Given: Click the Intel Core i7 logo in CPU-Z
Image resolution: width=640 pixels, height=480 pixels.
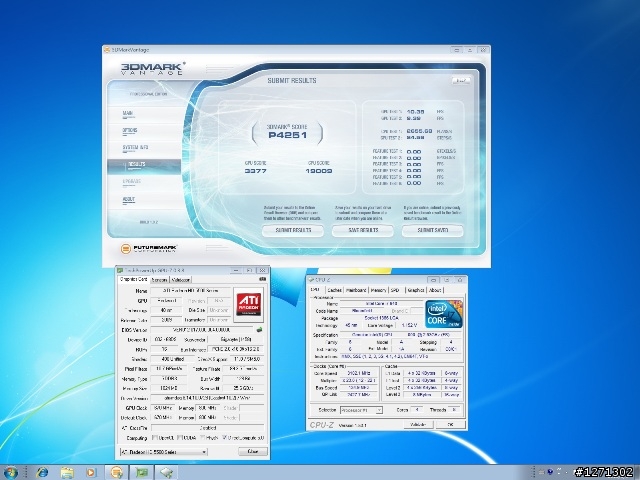Looking at the screenshot, I should coord(444,314).
